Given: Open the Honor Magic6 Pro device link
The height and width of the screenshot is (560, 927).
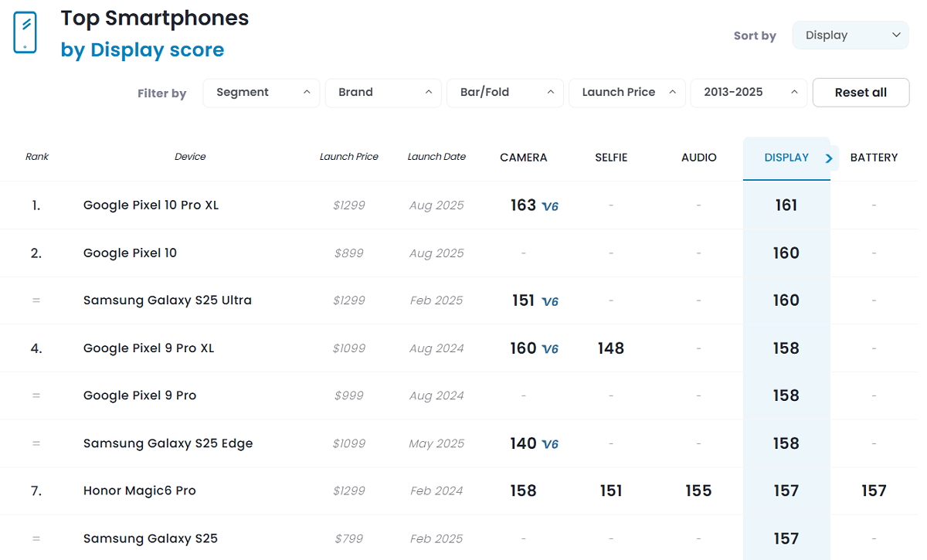Looking at the screenshot, I should [x=140, y=490].
